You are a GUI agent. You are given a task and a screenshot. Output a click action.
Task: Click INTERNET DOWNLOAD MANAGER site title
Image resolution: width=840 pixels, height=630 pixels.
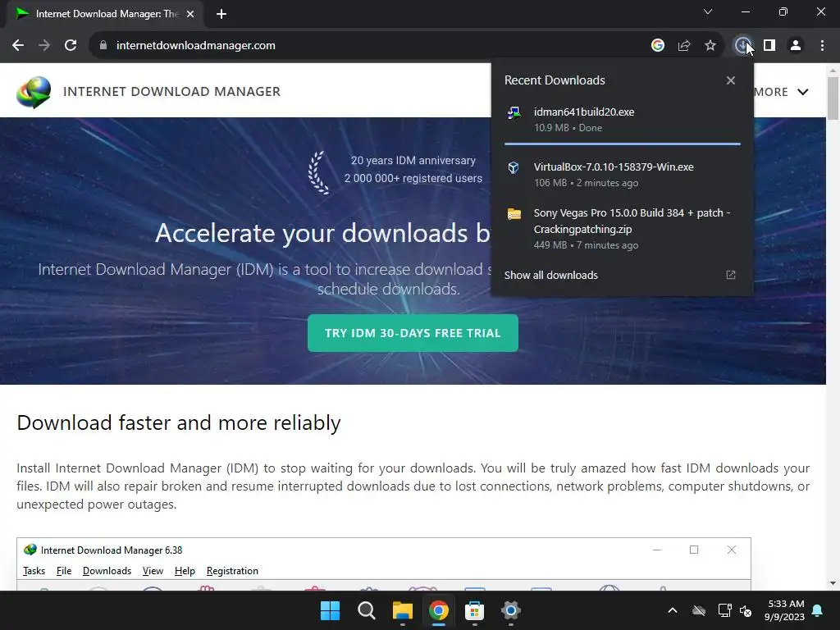171,92
